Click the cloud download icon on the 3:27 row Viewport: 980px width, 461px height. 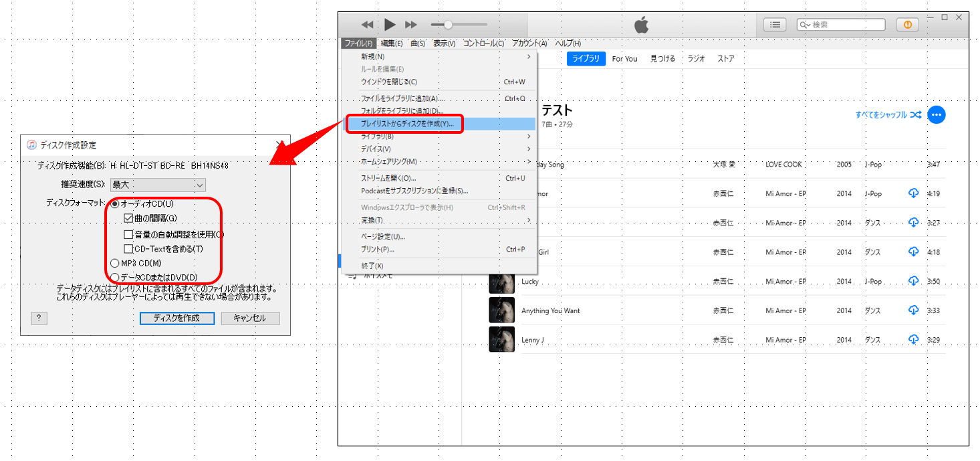click(913, 223)
